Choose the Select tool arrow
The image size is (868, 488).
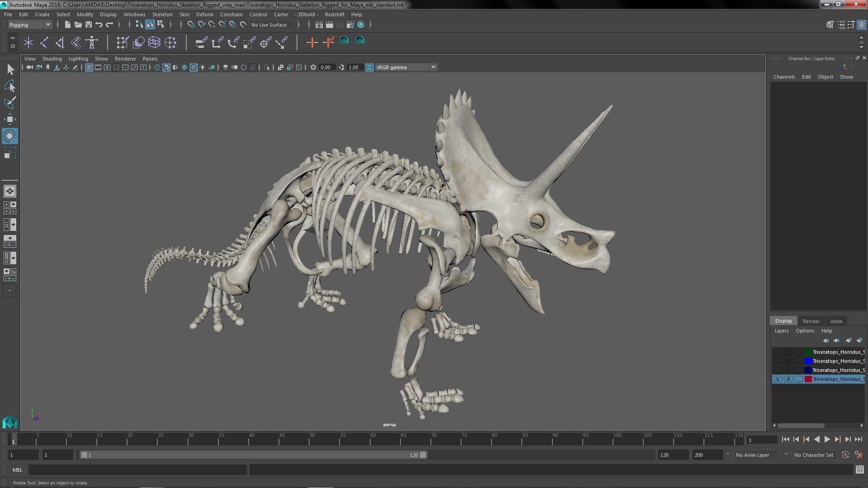point(10,69)
